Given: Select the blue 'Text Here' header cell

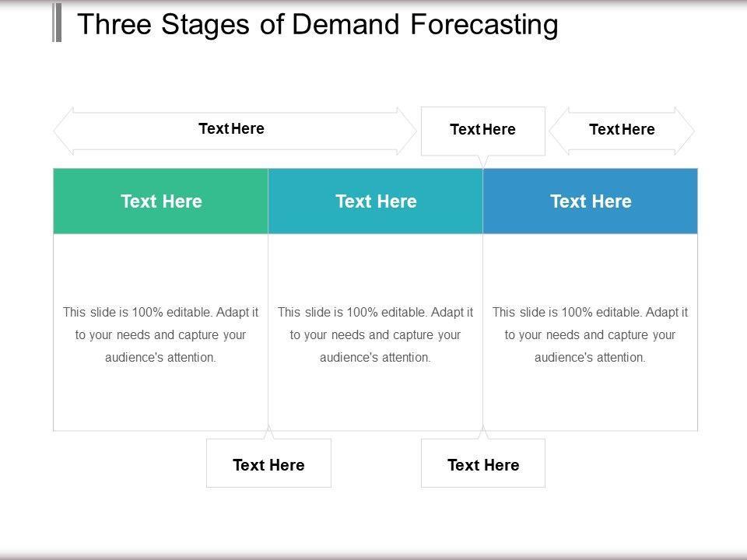Looking at the screenshot, I should click(x=591, y=201).
